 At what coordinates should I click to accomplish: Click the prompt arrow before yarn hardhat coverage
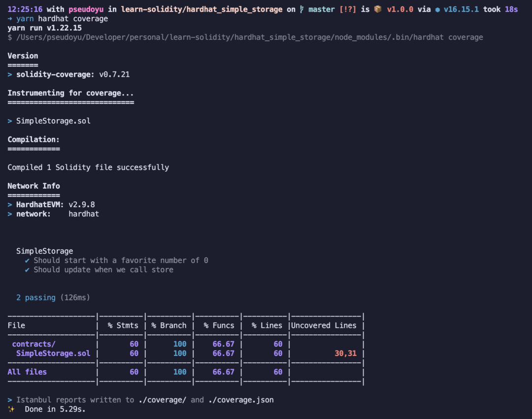[10, 19]
